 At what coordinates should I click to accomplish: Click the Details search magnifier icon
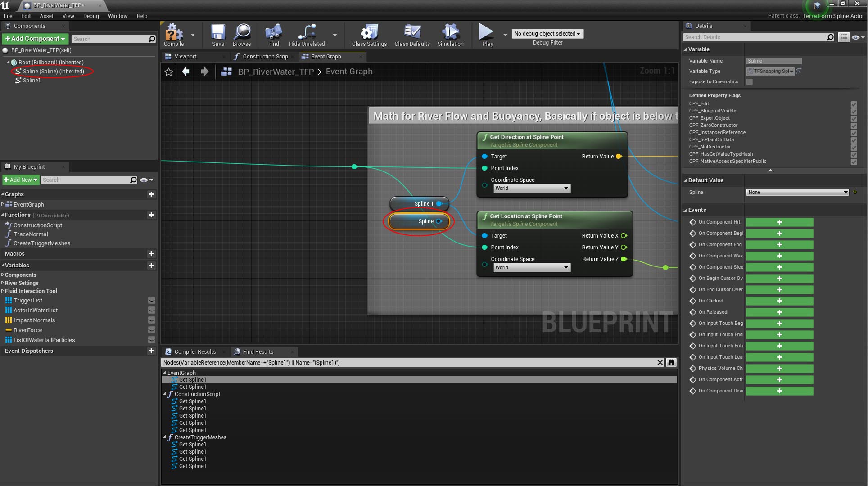point(830,37)
